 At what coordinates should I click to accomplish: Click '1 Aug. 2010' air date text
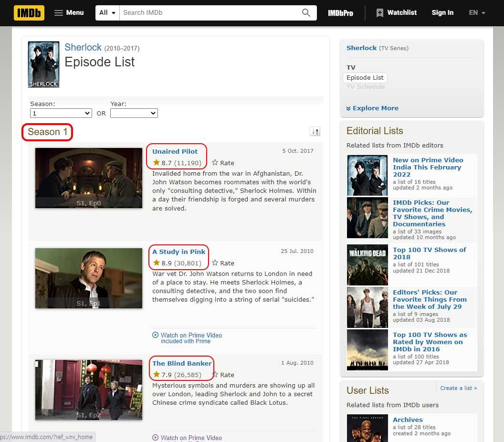[x=297, y=363]
